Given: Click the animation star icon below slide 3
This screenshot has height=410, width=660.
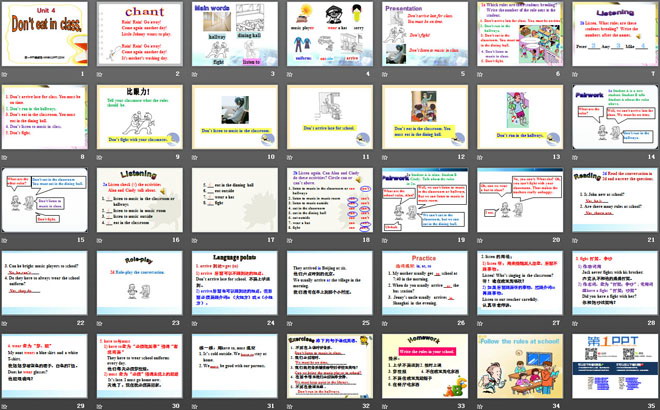Looking at the screenshot, I should (x=195, y=75).
